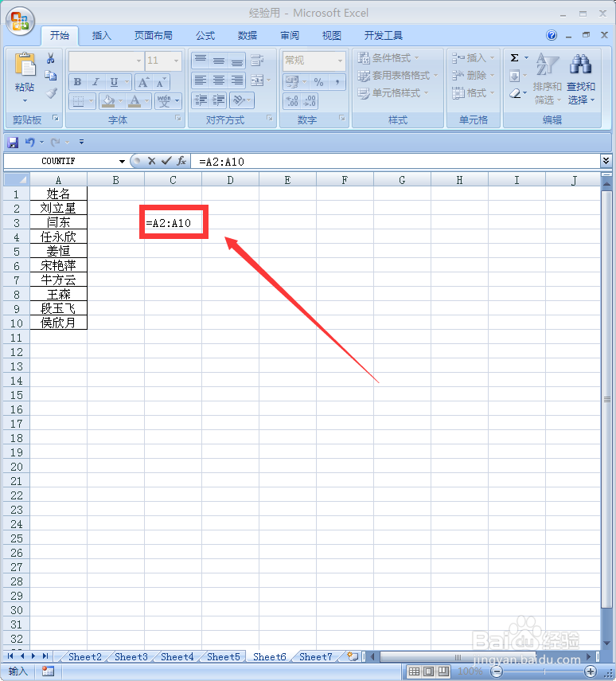The image size is (616, 681).
Task: Select the Sheet3 worksheet tab
Action: (x=131, y=656)
